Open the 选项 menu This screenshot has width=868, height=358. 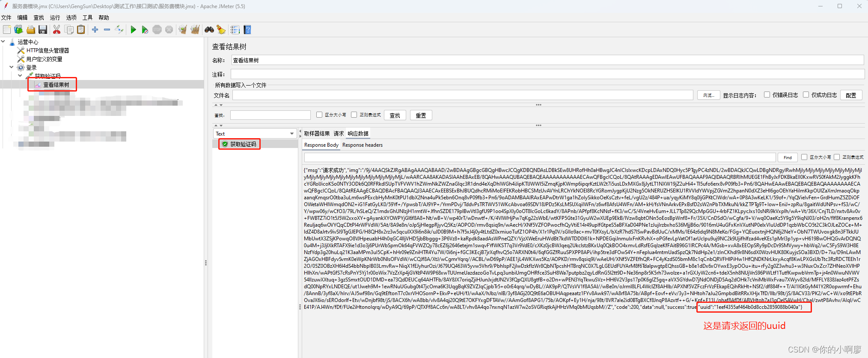click(71, 18)
